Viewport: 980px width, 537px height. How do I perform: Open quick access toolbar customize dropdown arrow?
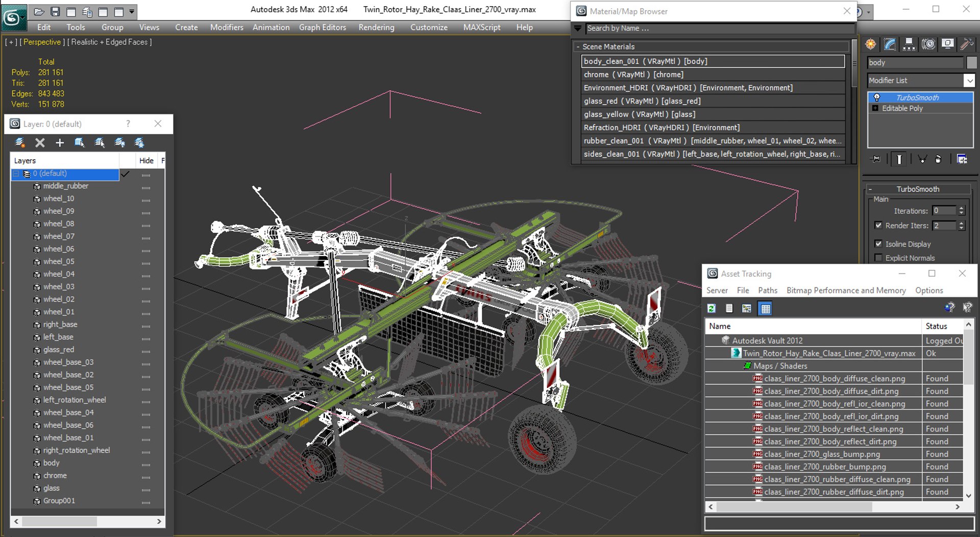click(x=132, y=11)
